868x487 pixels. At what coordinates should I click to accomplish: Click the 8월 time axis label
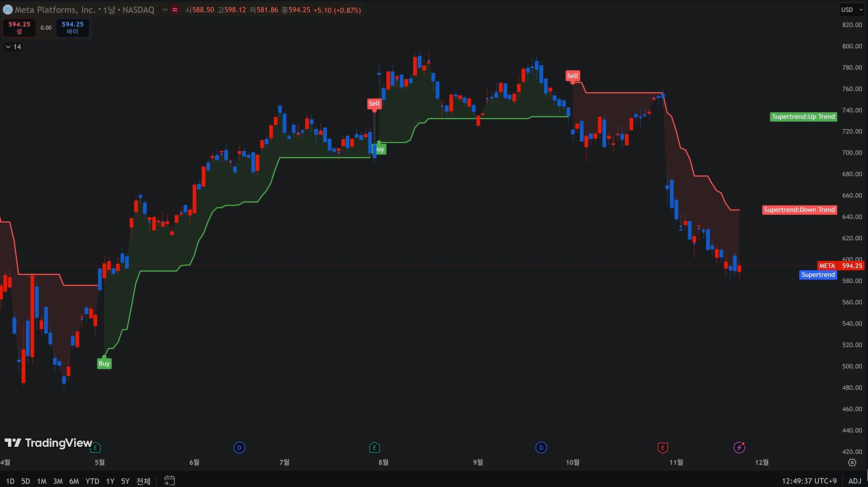point(383,462)
